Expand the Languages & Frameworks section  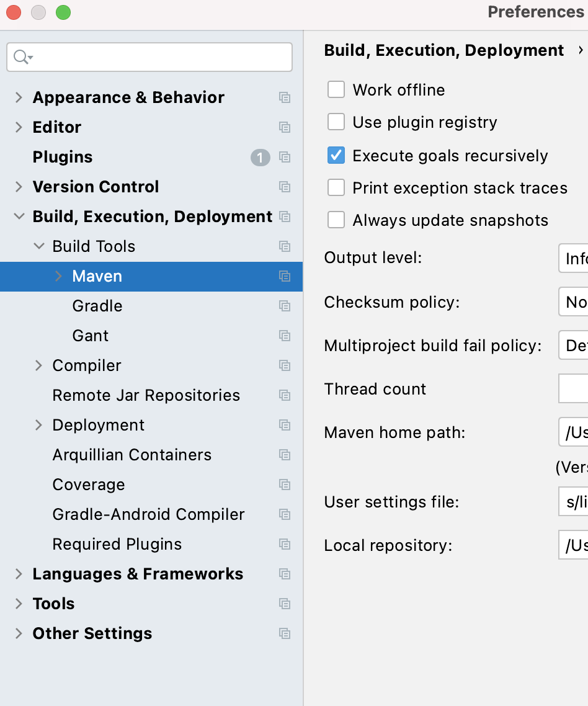coord(19,574)
